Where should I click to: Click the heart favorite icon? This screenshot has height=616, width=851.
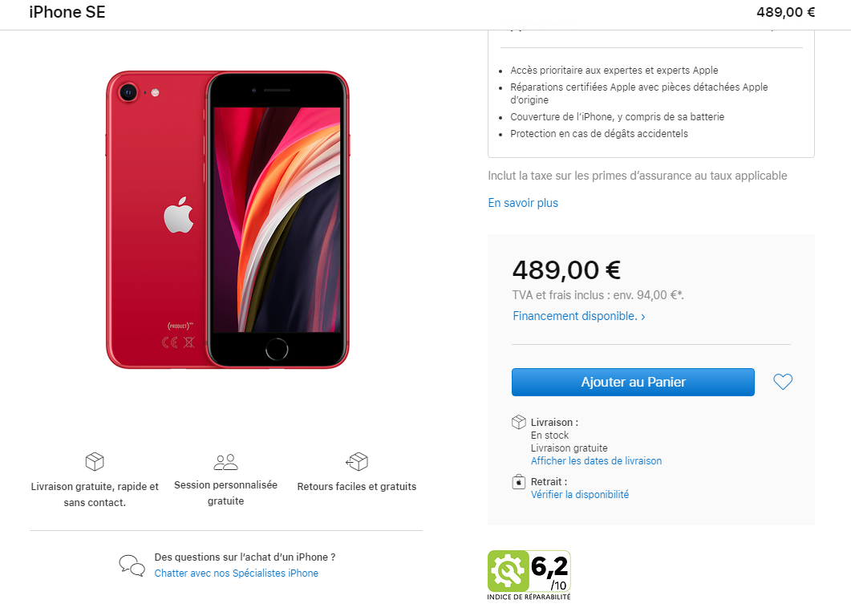click(x=783, y=382)
